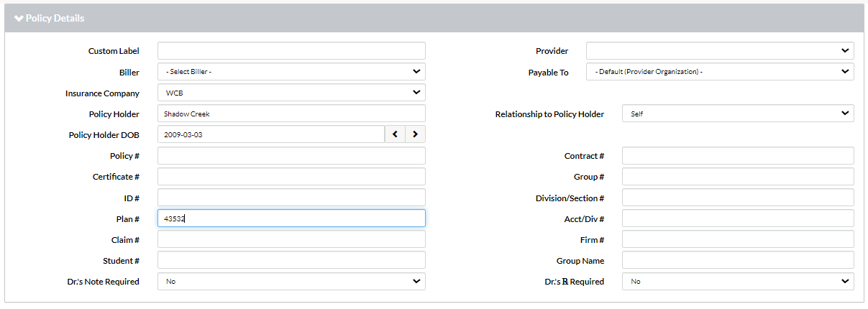
Task: Focus the Firm # input field
Action: tap(738, 239)
